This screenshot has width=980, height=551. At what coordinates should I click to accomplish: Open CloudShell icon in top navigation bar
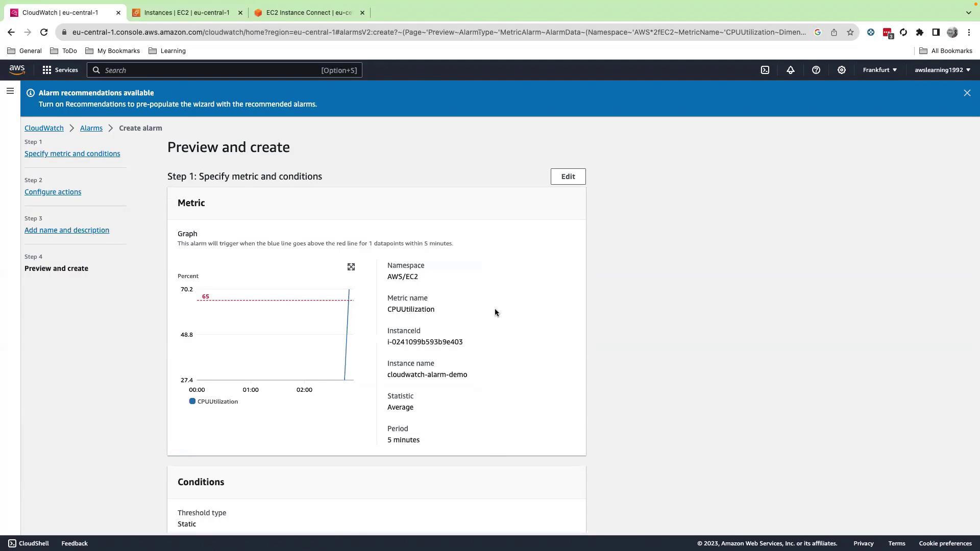click(765, 70)
